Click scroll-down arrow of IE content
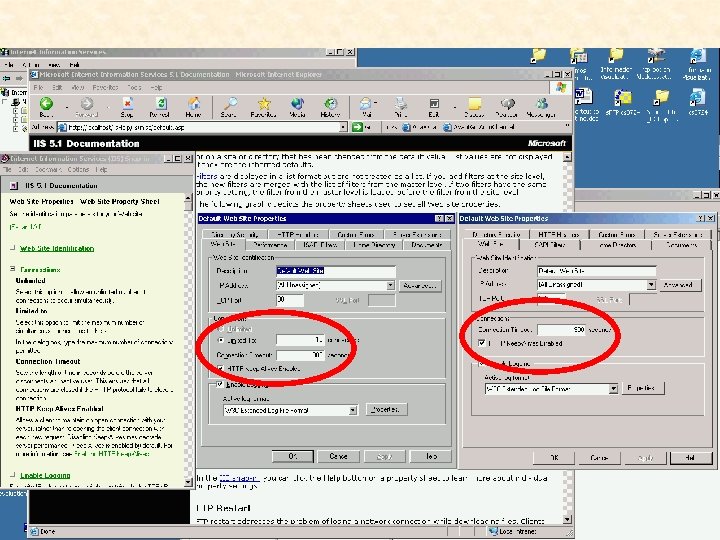Screen dimensions: 720x540 click(x=568, y=519)
